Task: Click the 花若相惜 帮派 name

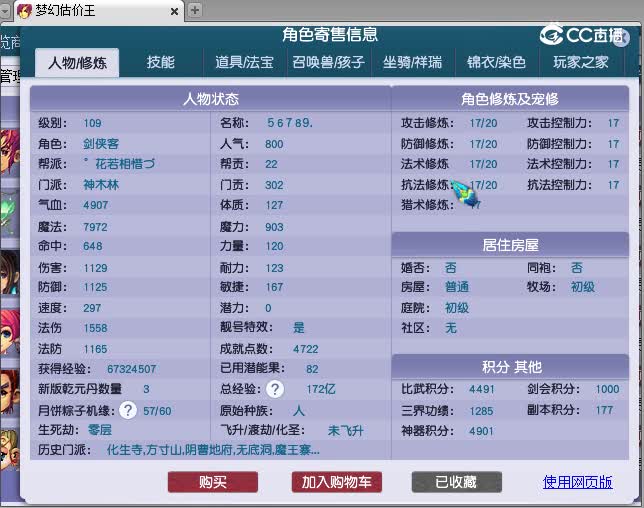Action: click(125, 164)
